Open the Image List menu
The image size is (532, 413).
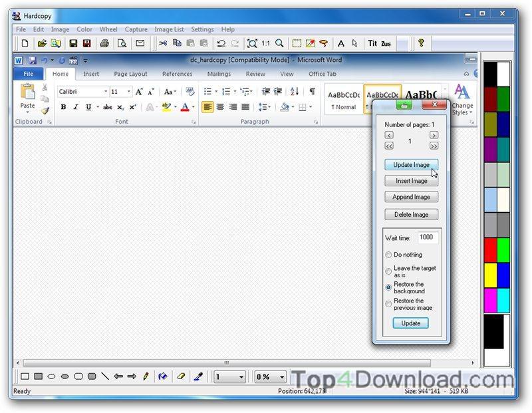pyautogui.click(x=169, y=29)
